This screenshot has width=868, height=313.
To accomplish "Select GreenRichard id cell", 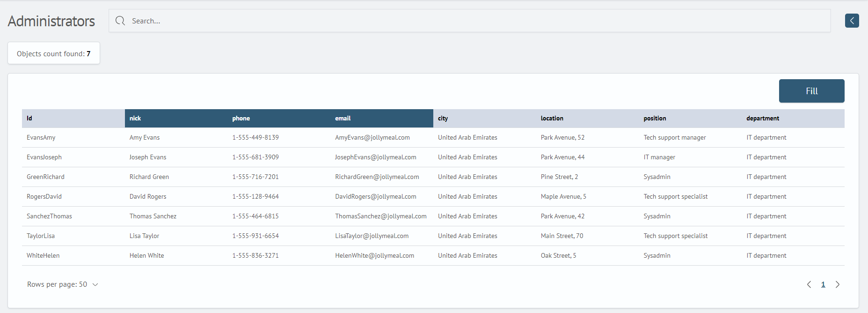I will (45, 177).
